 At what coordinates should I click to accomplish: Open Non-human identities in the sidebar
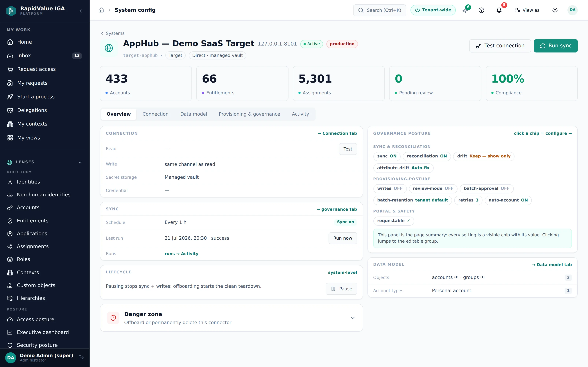[x=44, y=195]
